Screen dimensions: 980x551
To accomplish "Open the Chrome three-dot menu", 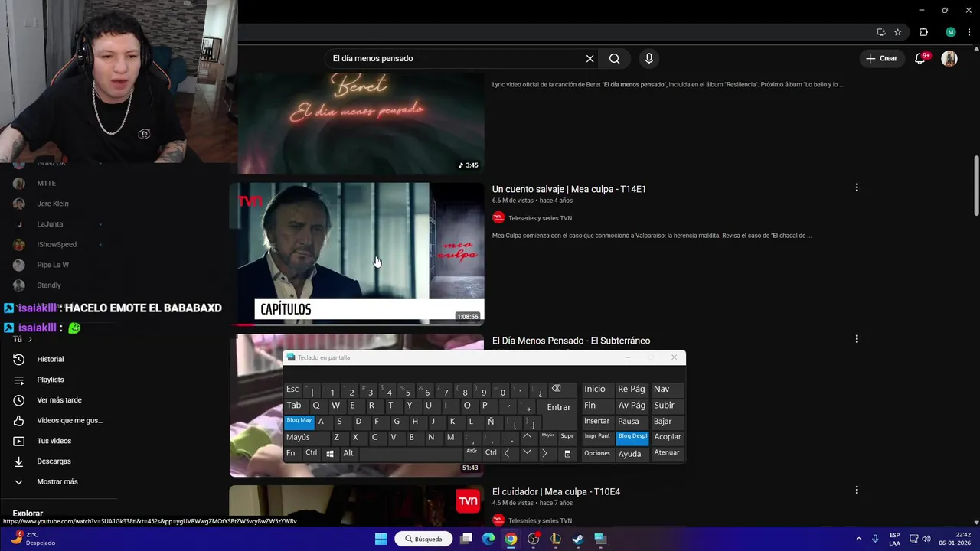I will 968,32.
